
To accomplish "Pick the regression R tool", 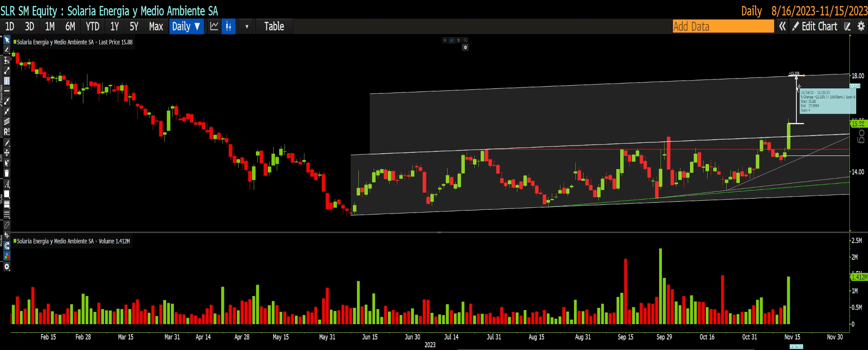I will [x=7, y=132].
